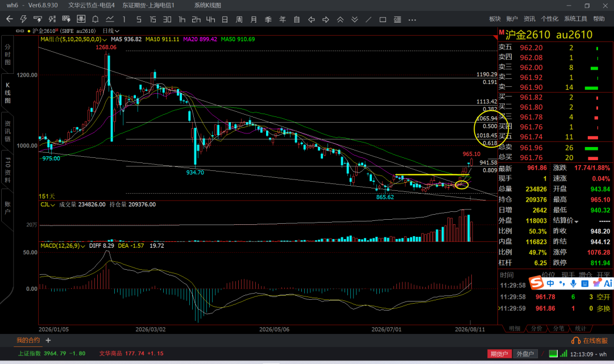Add a new contract tab with plus
614x364 pixels.
[x=48, y=341]
